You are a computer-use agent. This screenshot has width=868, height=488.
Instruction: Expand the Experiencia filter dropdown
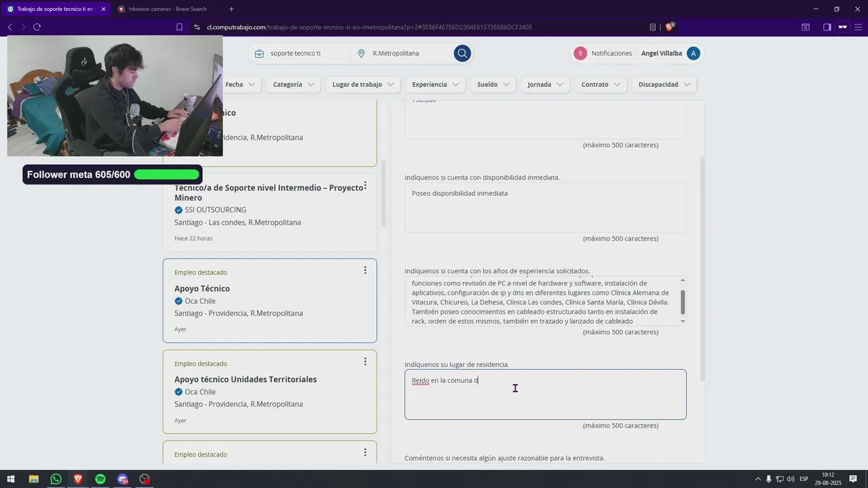[435, 84]
